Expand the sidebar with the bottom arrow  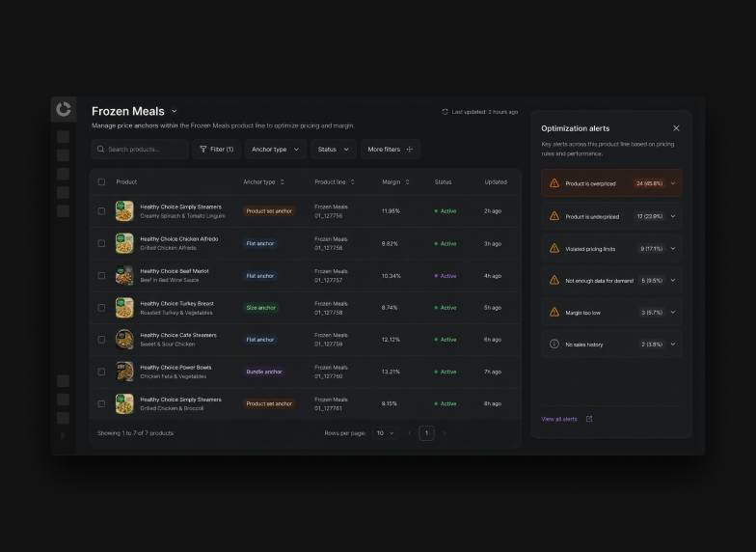tap(63, 435)
